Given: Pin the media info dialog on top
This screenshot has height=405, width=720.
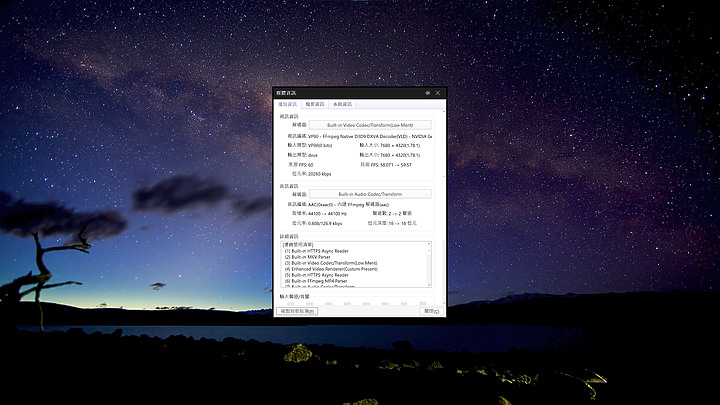Looking at the screenshot, I should click(429, 93).
